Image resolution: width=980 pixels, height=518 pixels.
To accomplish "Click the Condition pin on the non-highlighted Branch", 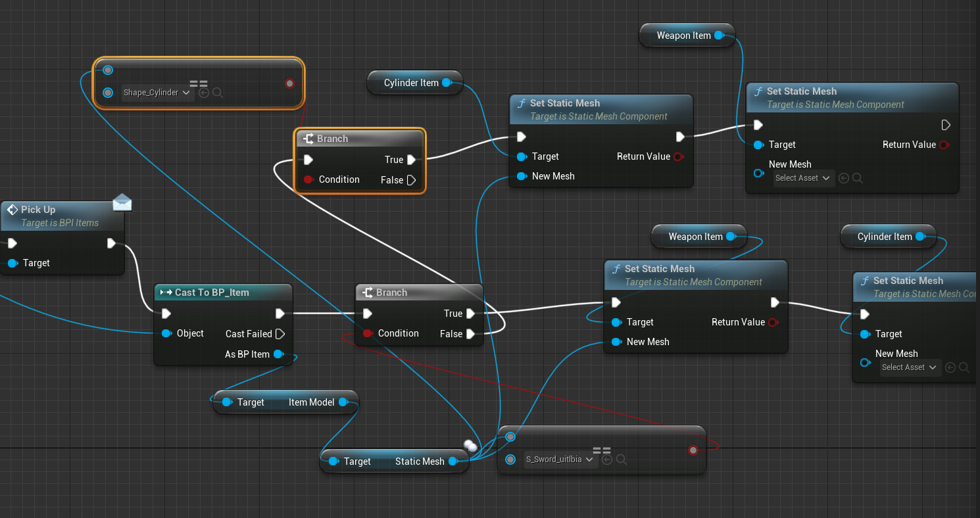I will [367, 334].
